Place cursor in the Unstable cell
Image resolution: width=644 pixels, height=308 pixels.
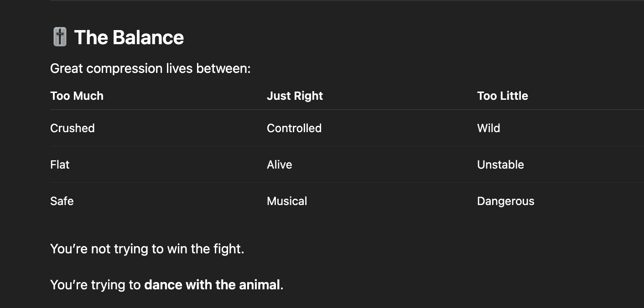tap(500, 164)
